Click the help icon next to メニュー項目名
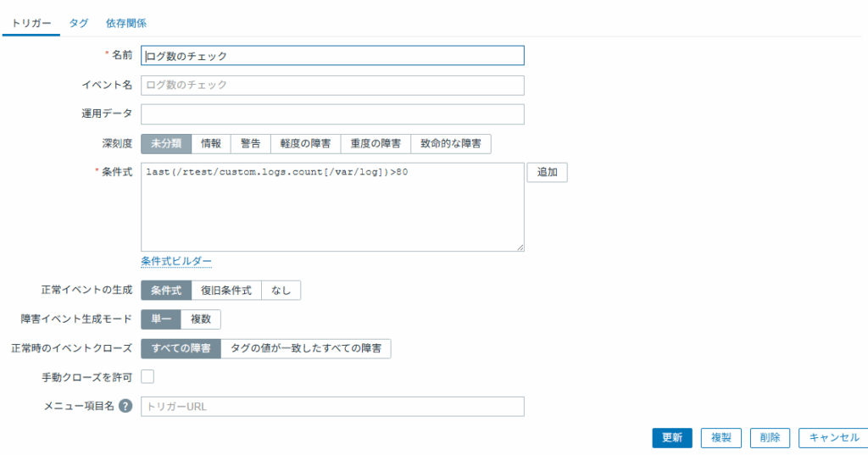The height and width of the screenshot is (455, 868). point(125,406)
